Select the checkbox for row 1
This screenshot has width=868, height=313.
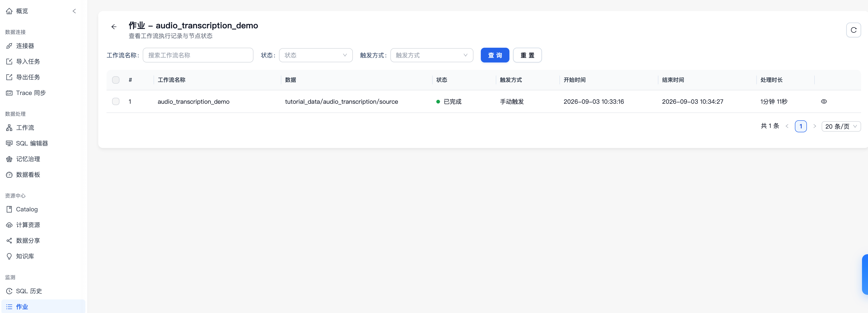pyautogui.click(x=116, y=101)
